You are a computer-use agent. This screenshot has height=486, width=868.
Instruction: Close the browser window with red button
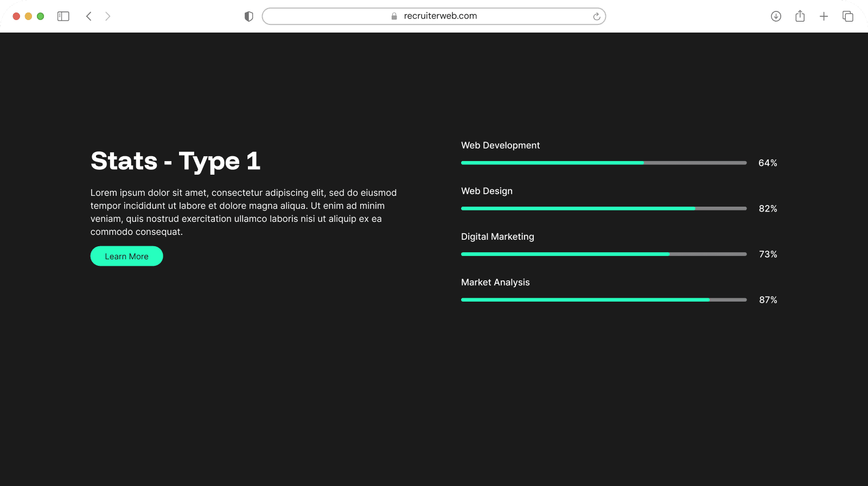coord(16,16)
